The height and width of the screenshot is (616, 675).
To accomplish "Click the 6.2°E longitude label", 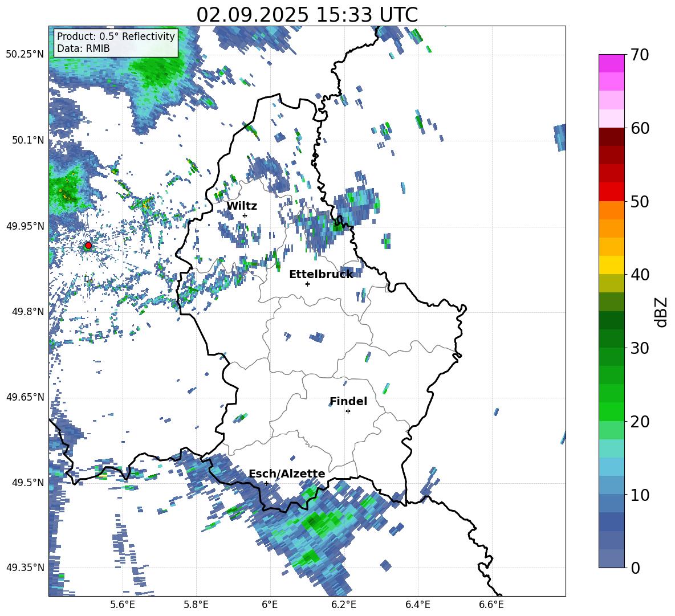I will [344, 605].
